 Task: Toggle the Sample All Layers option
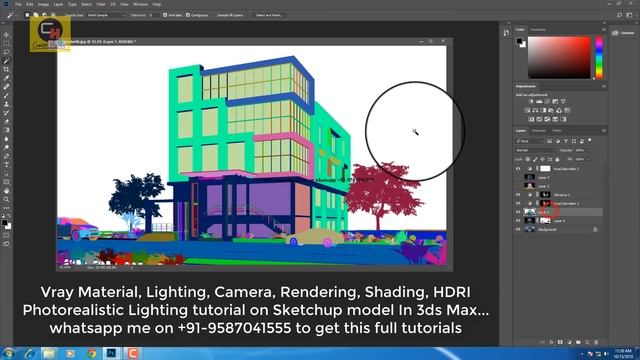point(230,15)
